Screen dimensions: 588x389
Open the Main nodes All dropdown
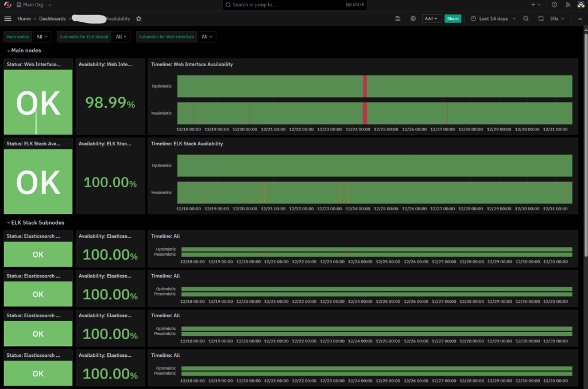pos(41,37)
